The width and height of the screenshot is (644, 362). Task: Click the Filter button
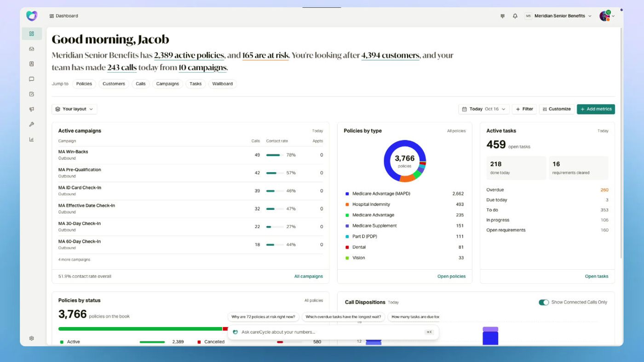pyautogui.click(x=524, y=109)
